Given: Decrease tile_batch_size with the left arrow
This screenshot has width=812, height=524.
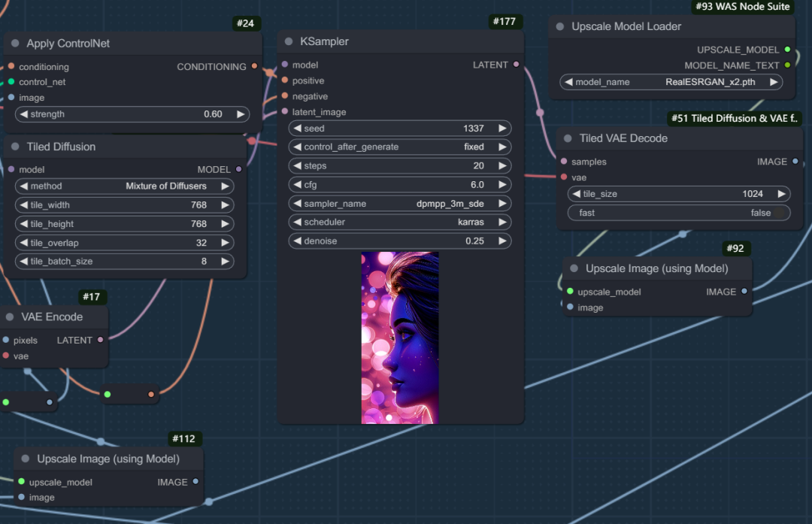Looking at the screenshot, I should (24, 262).
